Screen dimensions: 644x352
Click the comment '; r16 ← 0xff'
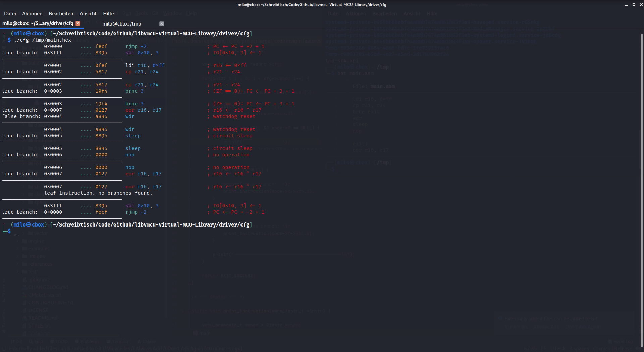pos(227,65)
